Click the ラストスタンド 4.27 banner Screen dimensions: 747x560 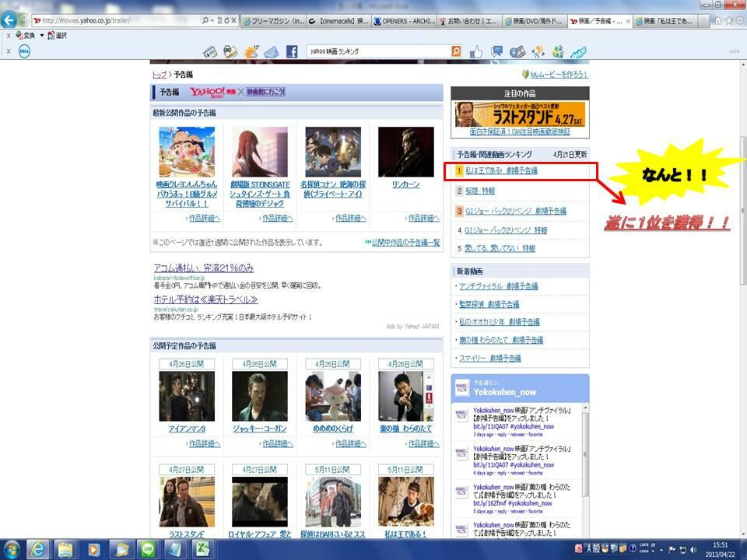tap(520, 114)
